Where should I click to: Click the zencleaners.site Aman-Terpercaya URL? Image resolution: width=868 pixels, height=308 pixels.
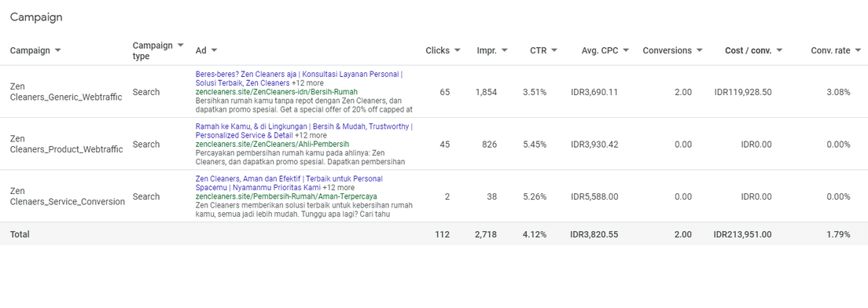tap(286, 196)
